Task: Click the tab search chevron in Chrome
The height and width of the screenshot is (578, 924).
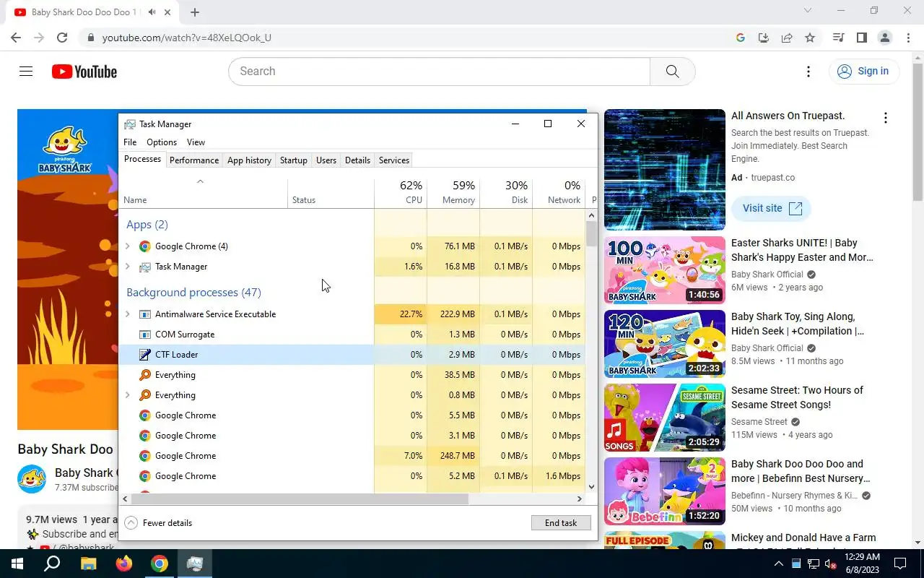Action: (808, 11)
